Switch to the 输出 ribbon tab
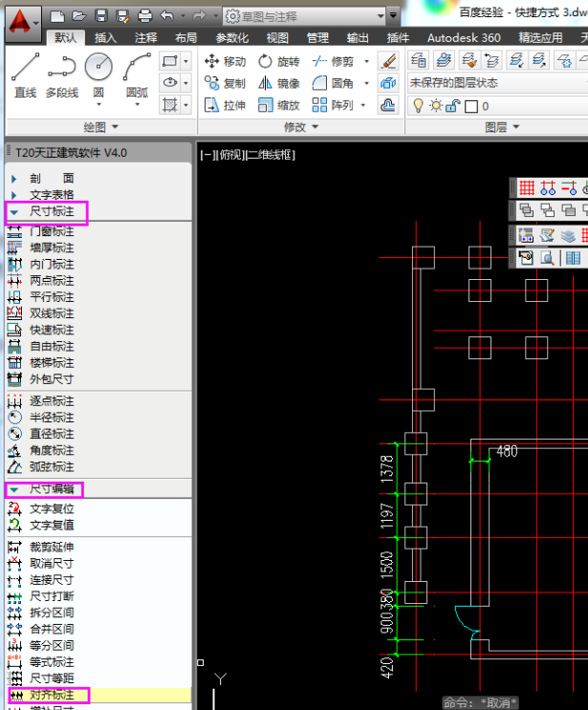Screen dimensions: 588x710 [358, 38]
